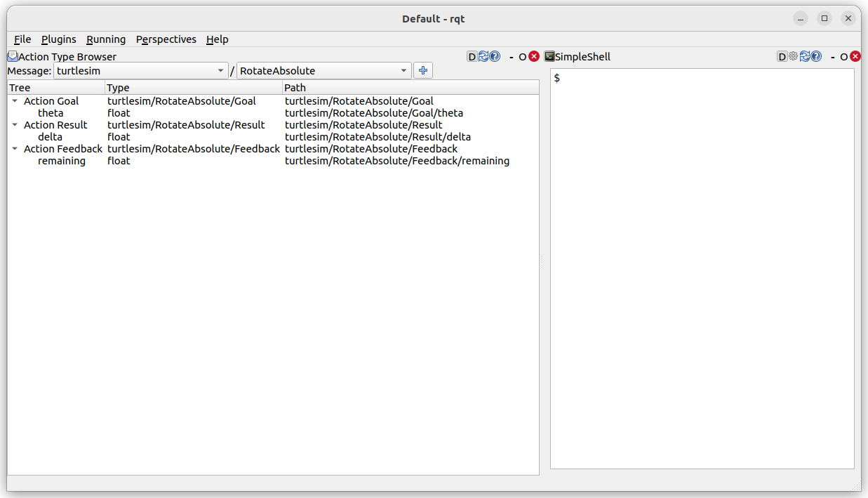Select the Action Feedback row

(x=273, y=149)
